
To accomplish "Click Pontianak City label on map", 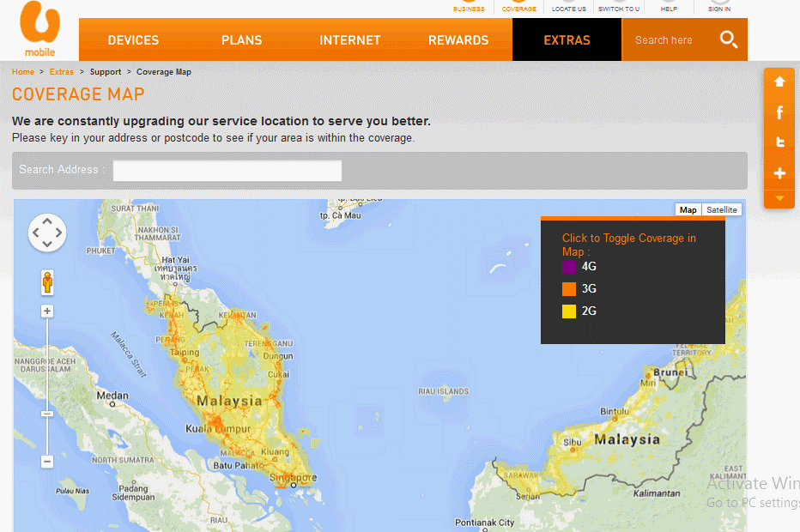I will (485, 523).
